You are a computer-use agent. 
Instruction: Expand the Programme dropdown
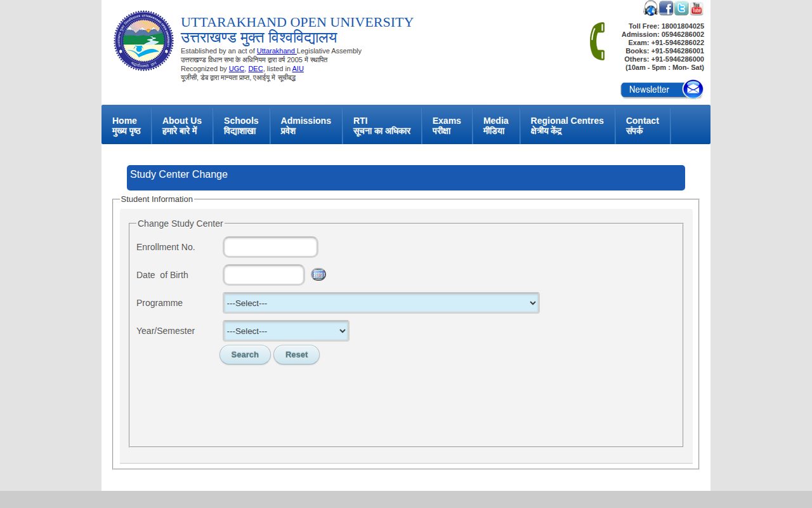[381, 303]
